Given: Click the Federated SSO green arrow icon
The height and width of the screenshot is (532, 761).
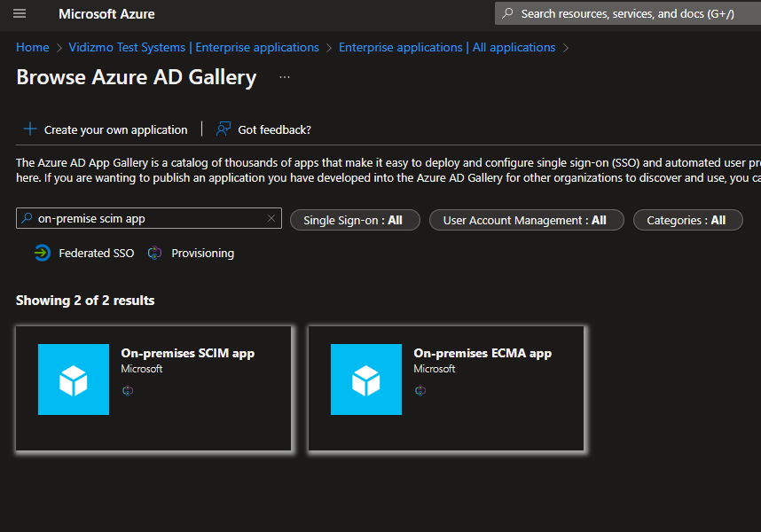Looking at the screenshot, I should tap(43, 253).
